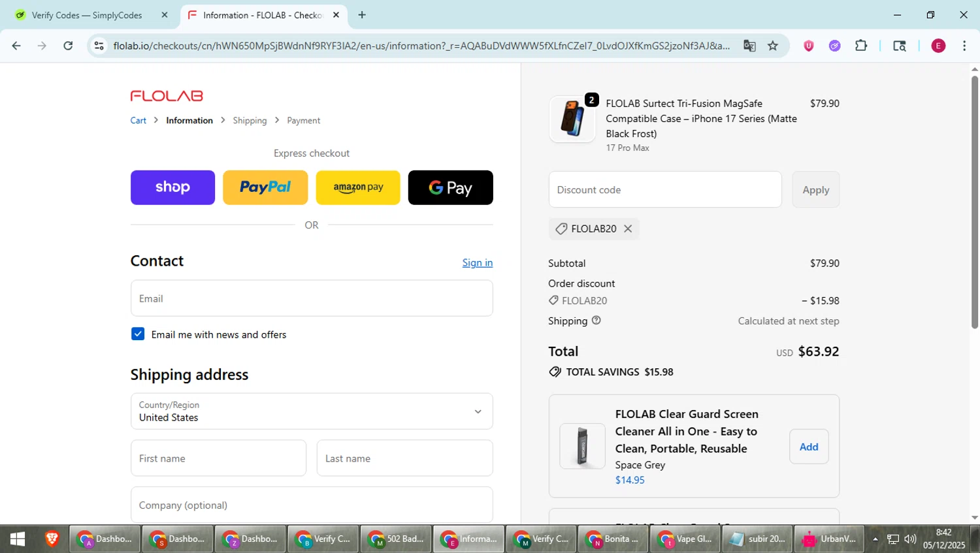Open Chrome three-dot menu
980x553 pixels.
tap(964, 46)
